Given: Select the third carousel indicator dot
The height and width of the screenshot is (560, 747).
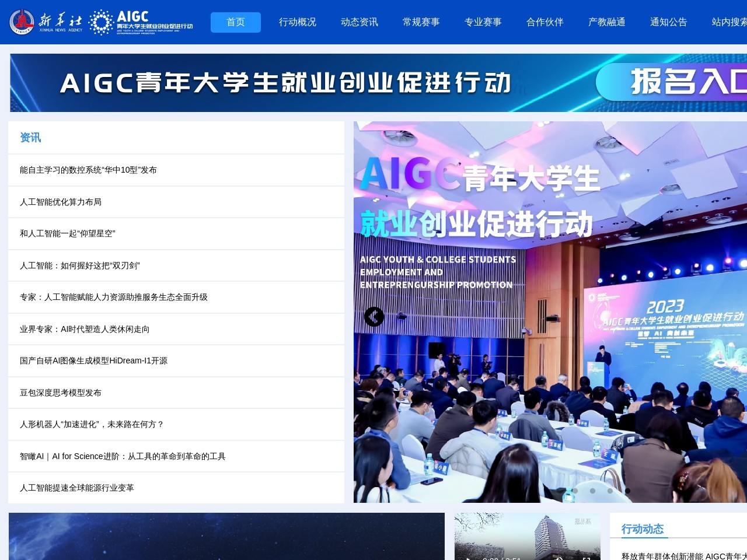Looking at the screenshot, I should (x=610, y=491).
